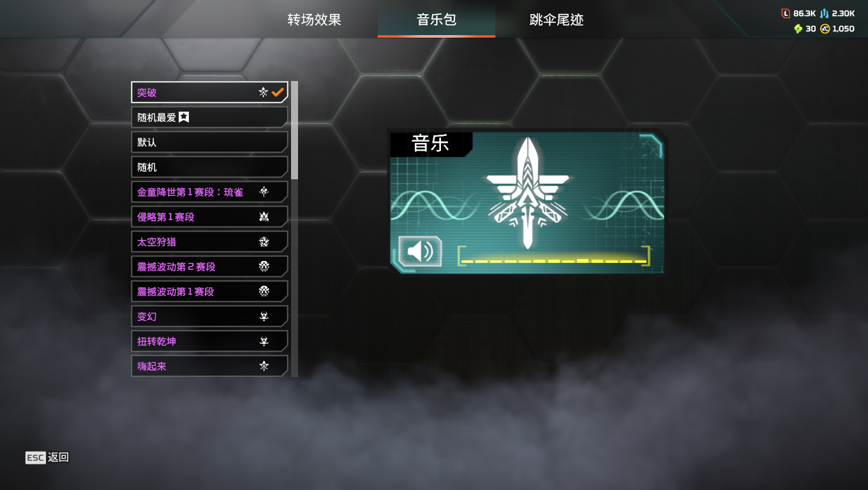Click the green Heirloom shards icon

tap(798, 29)
